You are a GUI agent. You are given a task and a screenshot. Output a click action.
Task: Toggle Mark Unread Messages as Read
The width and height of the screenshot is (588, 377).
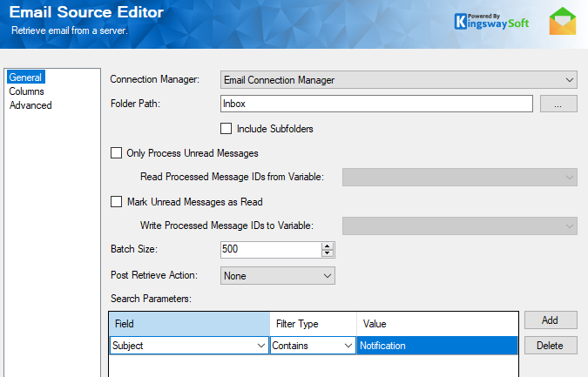[117, 202]
